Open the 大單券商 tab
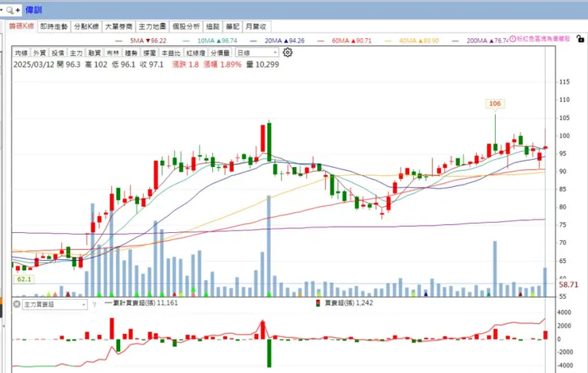 tap(118, 26)
